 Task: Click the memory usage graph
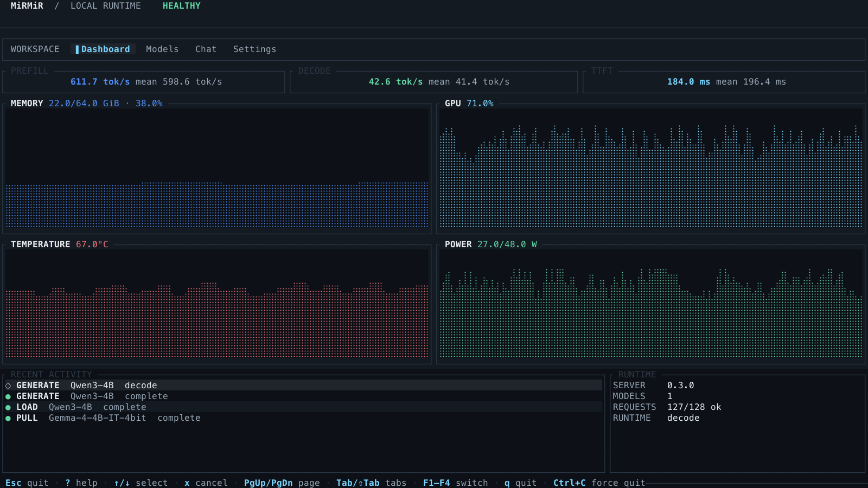coord(217,168)
